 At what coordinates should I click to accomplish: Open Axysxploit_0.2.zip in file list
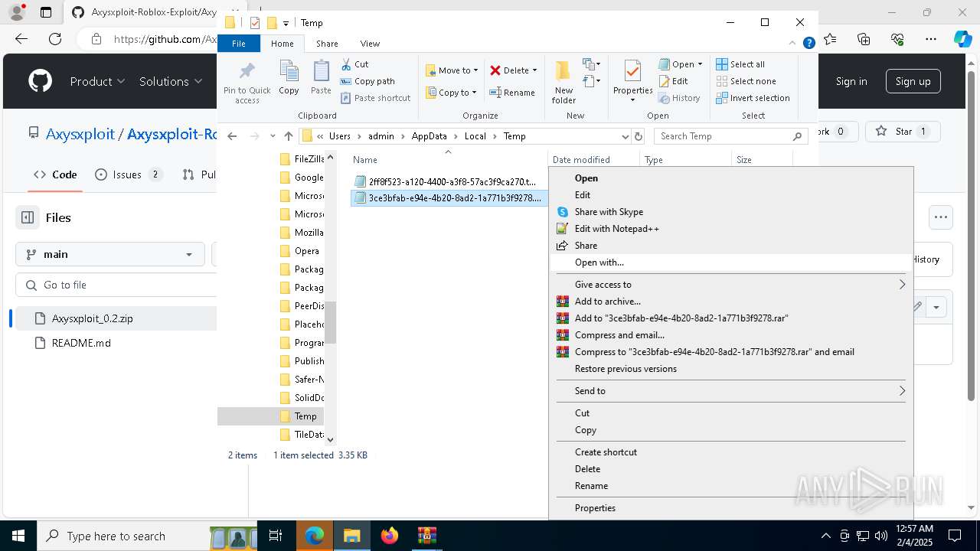[x=93, y=318]
